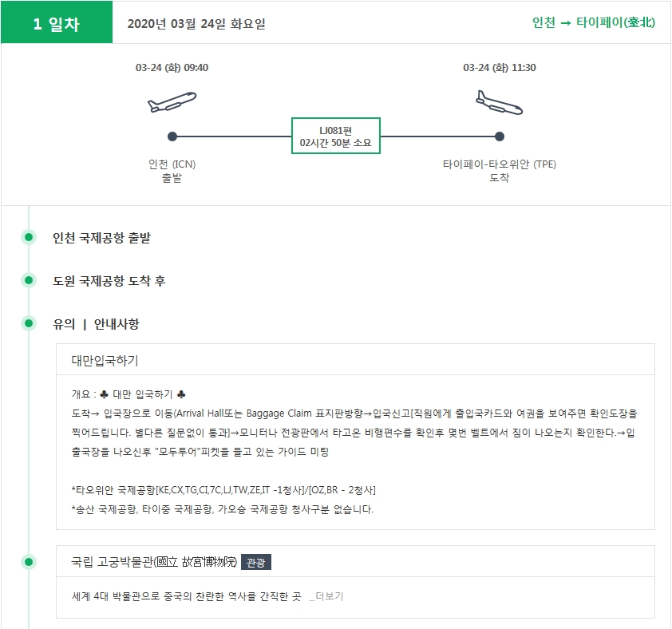Screen dimensions: 672x629
Task: Click the 인천 → 타이페이 route link
Action: (x=593, y=22)
